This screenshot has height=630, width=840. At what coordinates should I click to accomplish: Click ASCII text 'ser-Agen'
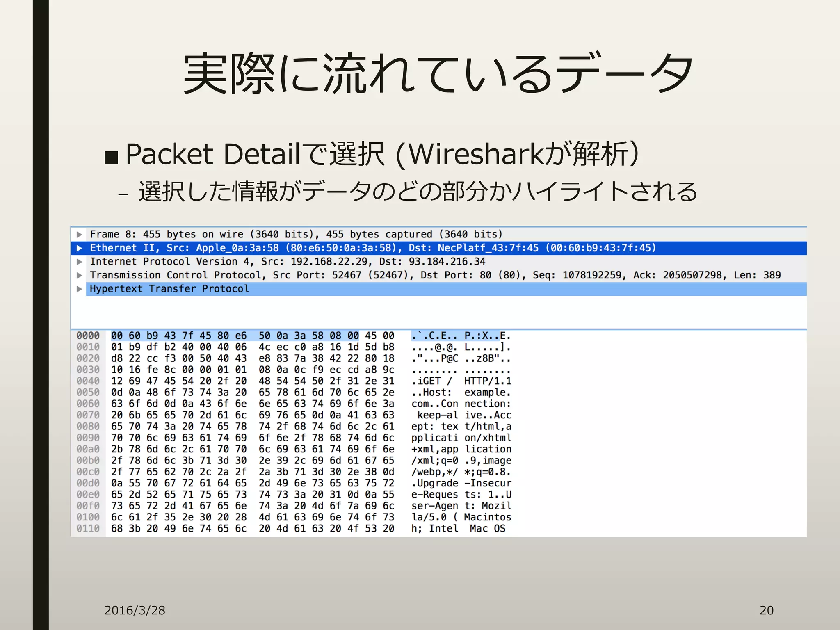[x=435, y=506]
